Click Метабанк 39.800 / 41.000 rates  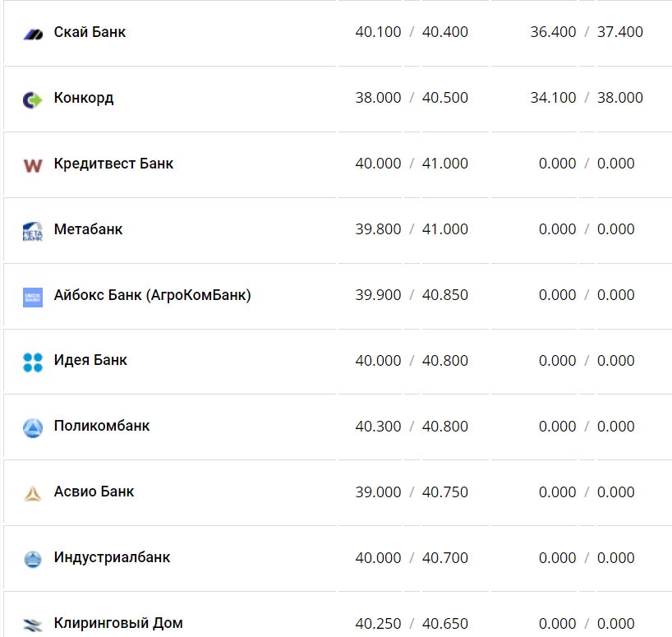pyautogui.click(x=412, y=229)
